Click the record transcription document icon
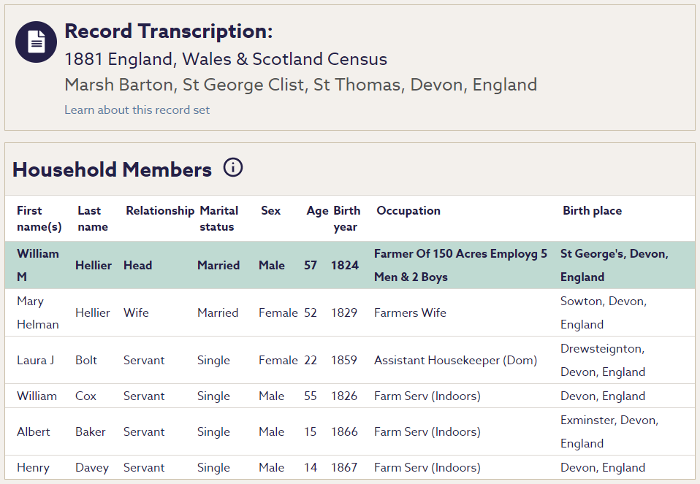Viewport: 700px width, 484px height. coord(36,41)
